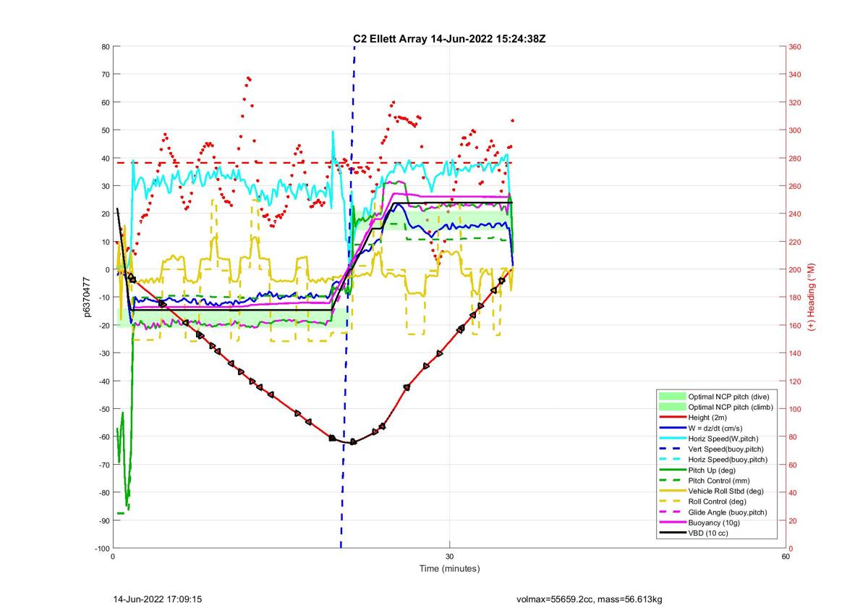Click the -90 tick label on left axis
Viewport: 868px width, 616px height.
point(103,520)
